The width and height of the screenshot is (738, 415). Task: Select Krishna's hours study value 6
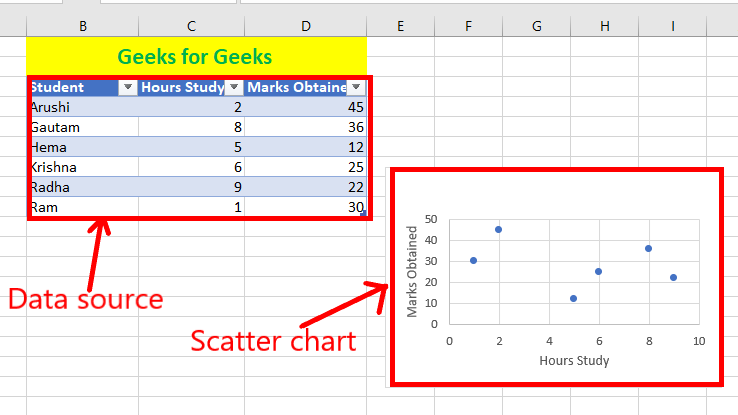(192, 167)
